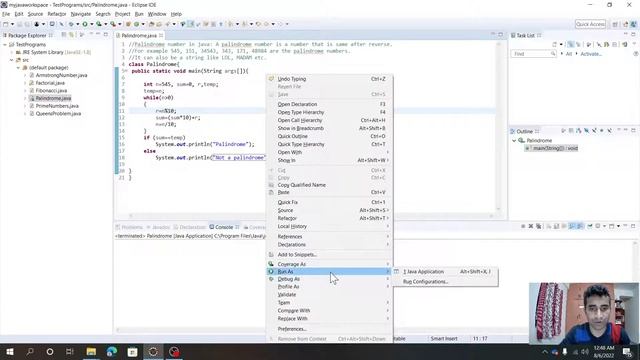This screenshot has height=360, width=640.
Task: Click the Activate... link in Task List
Action: [x=591, y=54]
